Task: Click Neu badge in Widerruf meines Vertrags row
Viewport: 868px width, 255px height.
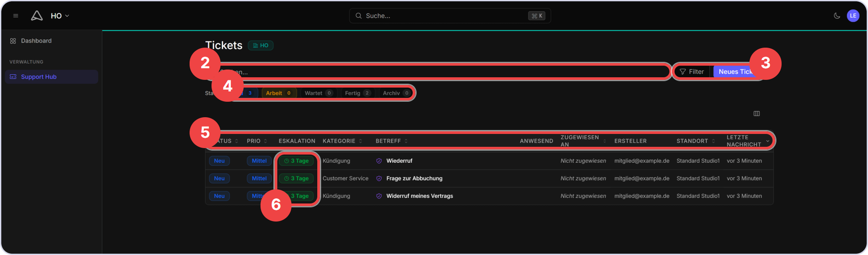Action: click(x=219, y=196)
